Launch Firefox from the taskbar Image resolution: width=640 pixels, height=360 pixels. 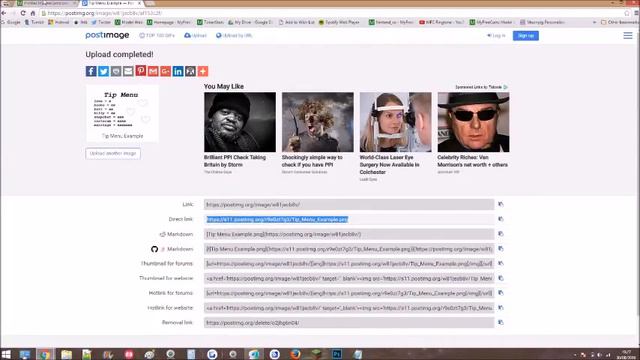[295, 354]
